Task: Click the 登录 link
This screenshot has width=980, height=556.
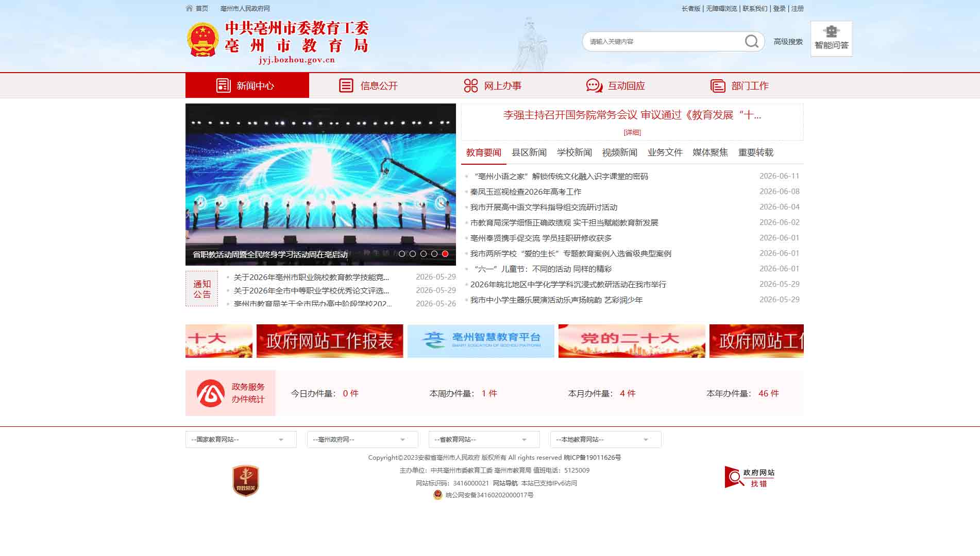Action: click(x=779, y=8)
